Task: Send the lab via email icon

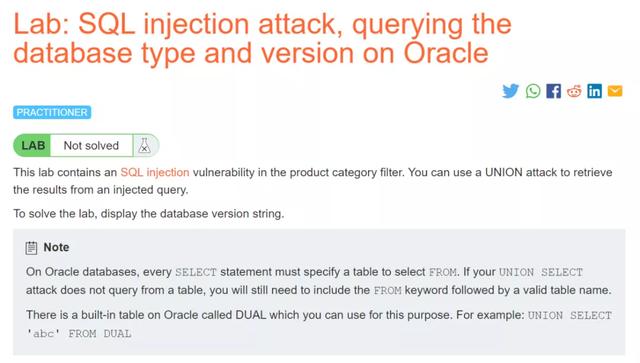Action: point(615,91)
